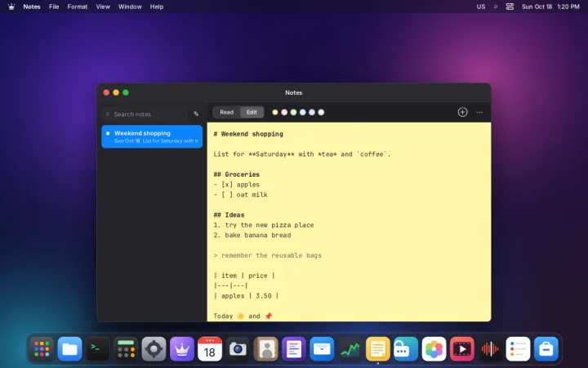Click the Search notes field
This screenshot has width=588, height=368.
click(x=145, y=114)
